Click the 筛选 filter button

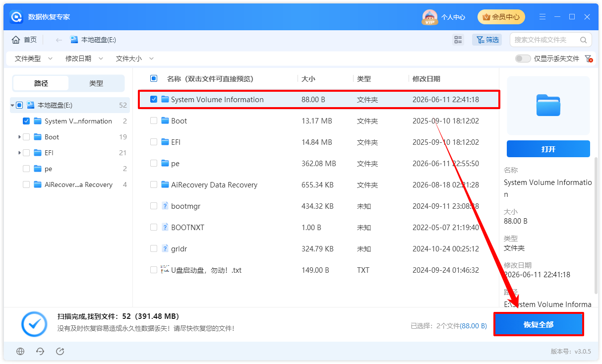point(487,40)
